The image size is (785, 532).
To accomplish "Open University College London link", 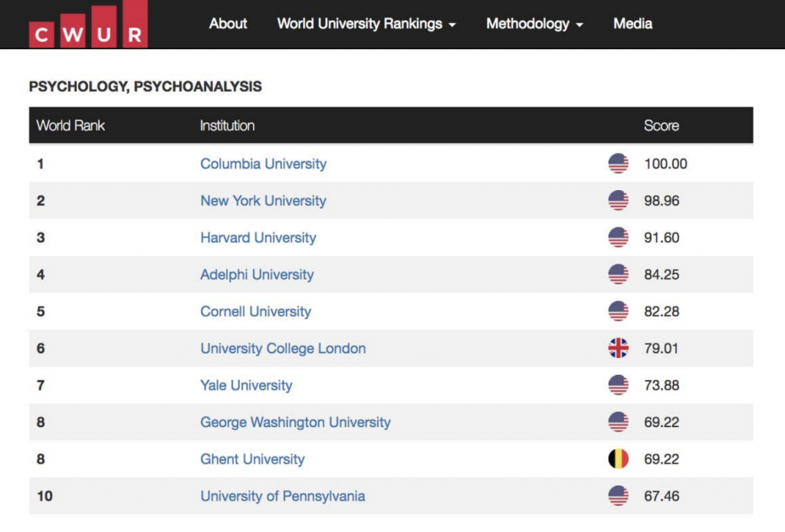I will pyautogui.click(x=283, y=348).
